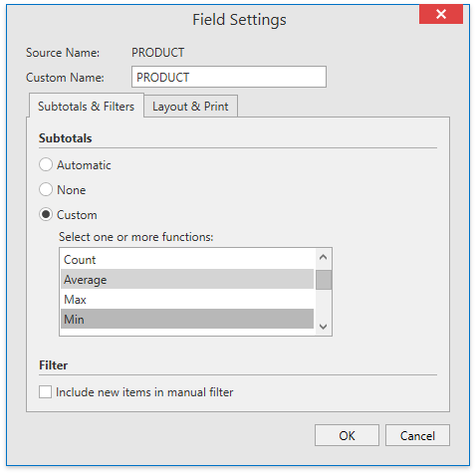Click the scroll down arrow in functions list
Viewport: 476px width, 474px height.
323,327
